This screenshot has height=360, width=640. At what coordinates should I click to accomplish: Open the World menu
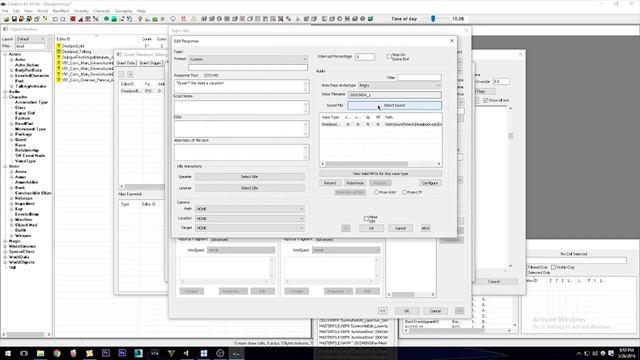pos(42,11)
